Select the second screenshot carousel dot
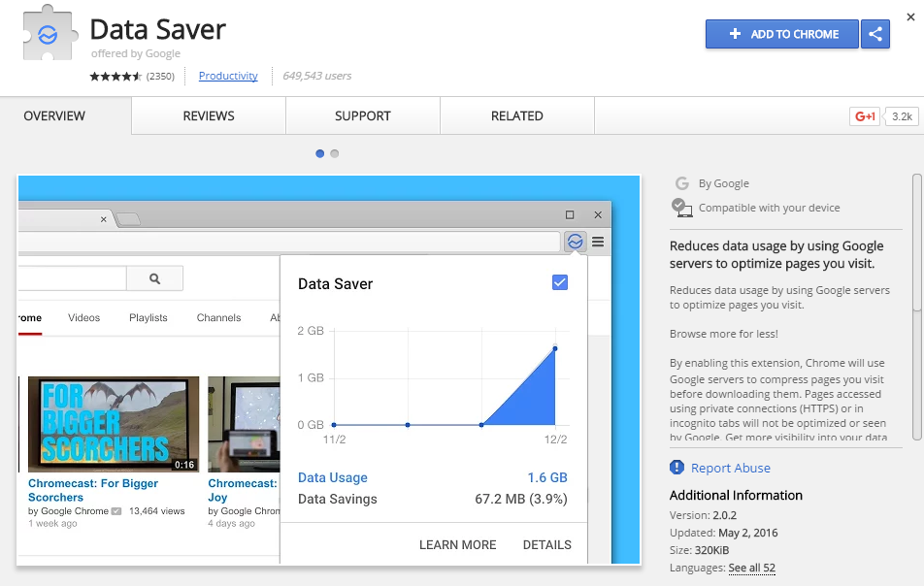Screen dimensions: 924x586 pyautogui.click(x=335, y=153)
